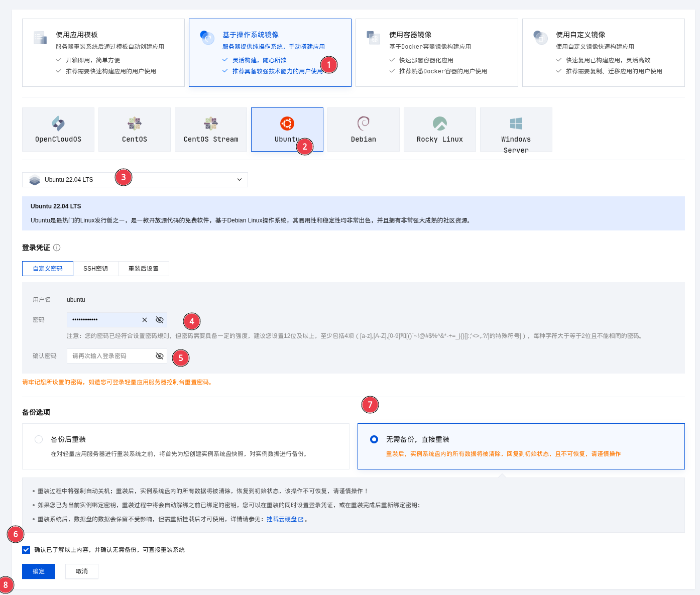This screenshot has height=595, width=700.
Task: Switch to the SSH密钥 tab
Action: (x=95, y=269)
